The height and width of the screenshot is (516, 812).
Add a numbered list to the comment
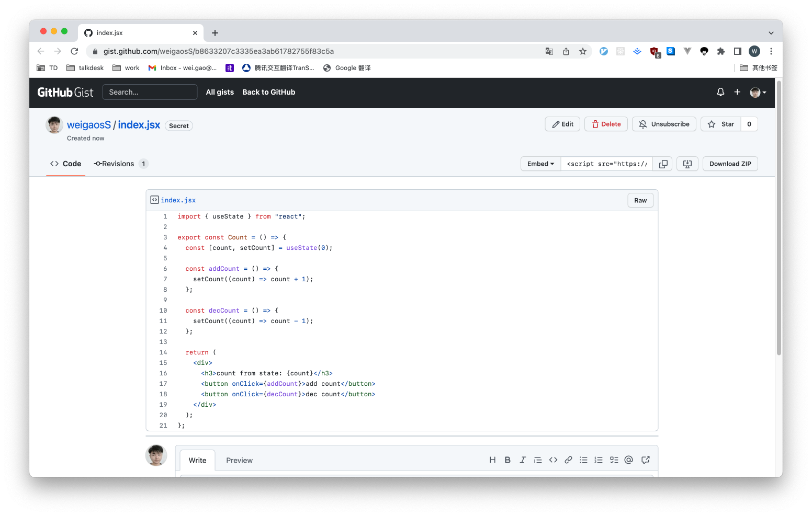click(x=599, y=460)
